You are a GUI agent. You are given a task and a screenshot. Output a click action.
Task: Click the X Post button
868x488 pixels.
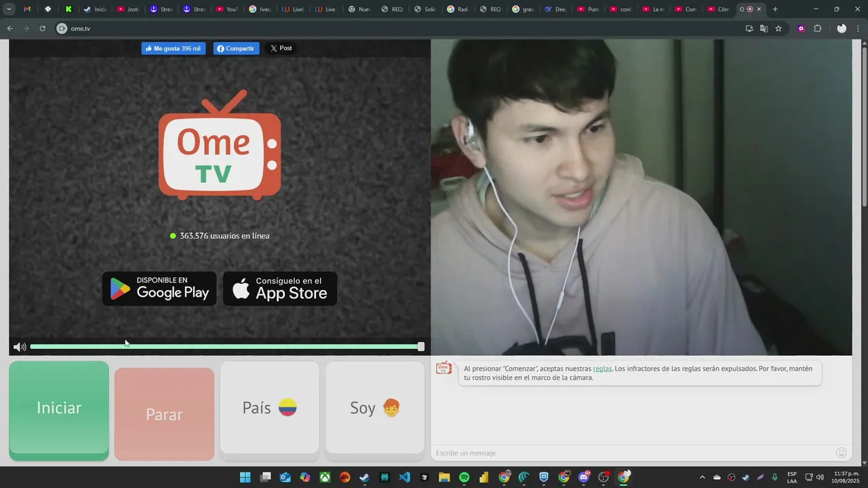281,48
